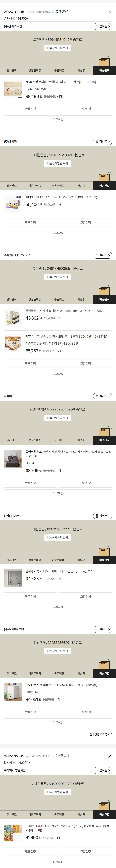Screen dimensions: 116x868
Task: View 배송상세현황 보기 for 천일택배 shipment
Action: pos(58,651)
